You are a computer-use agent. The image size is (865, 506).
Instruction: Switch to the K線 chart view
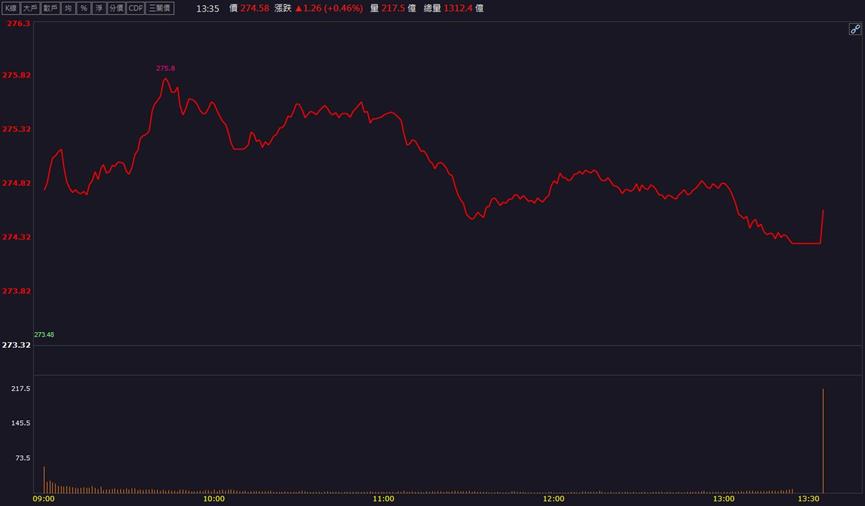[x=10, y=8]
